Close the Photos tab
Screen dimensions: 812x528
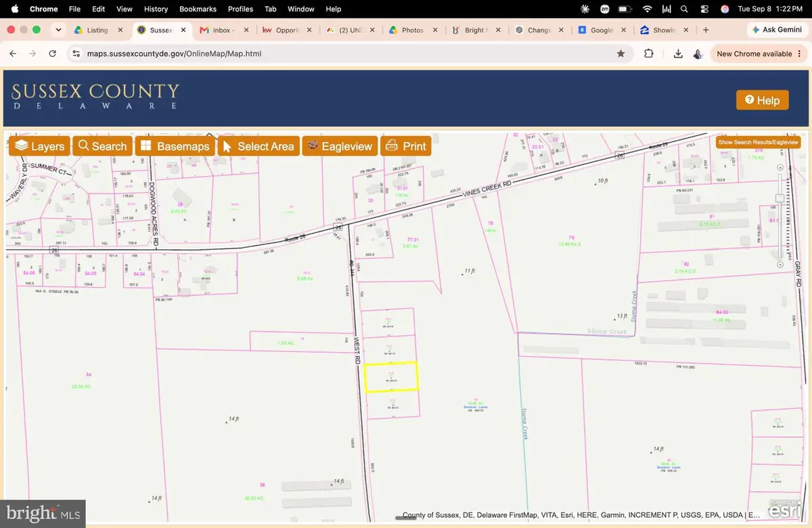[434, 30]
